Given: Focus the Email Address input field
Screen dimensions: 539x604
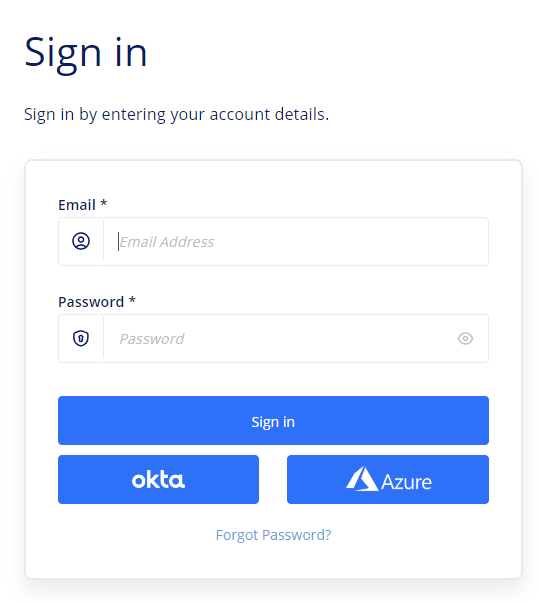Looking at the screenshot, I should click(296, 242).
